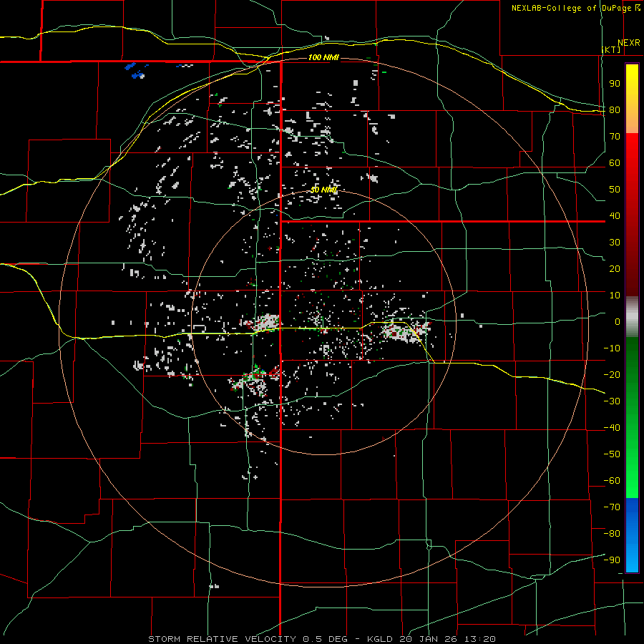
Task: Click STORM RELATIVE VELOCITY caption text
Action: (222, 639)
